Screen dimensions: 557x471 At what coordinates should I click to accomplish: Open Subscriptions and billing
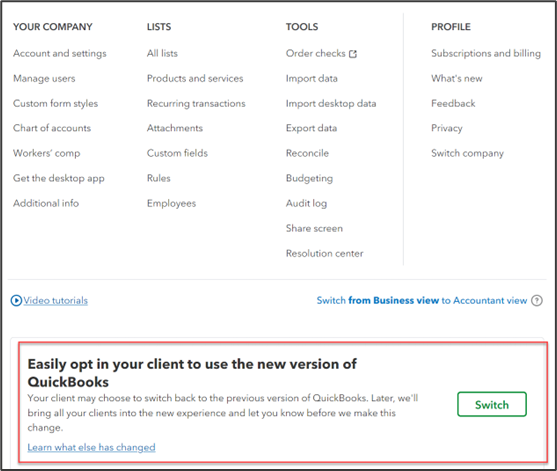coord(486,53)
